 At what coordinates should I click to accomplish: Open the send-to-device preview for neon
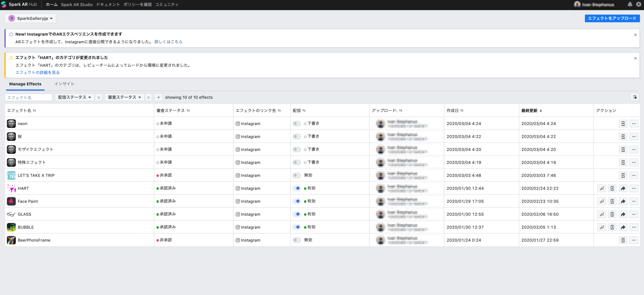point(623,124)
